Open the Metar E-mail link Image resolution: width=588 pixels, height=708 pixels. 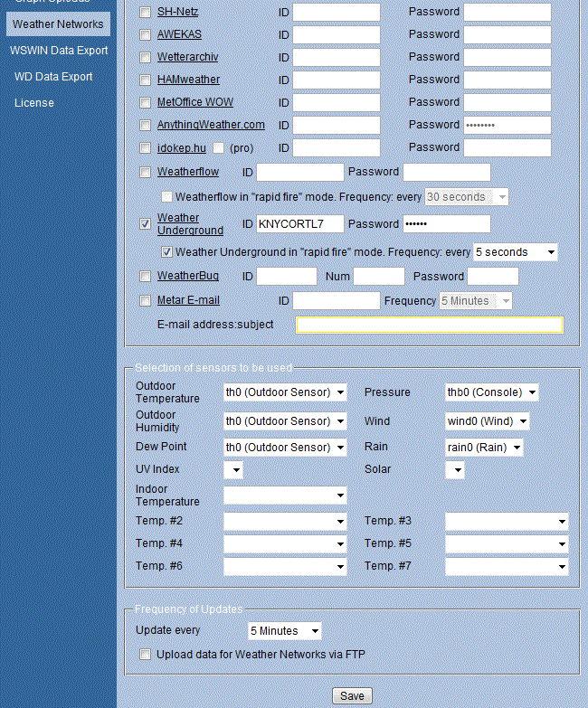point(188,300)
